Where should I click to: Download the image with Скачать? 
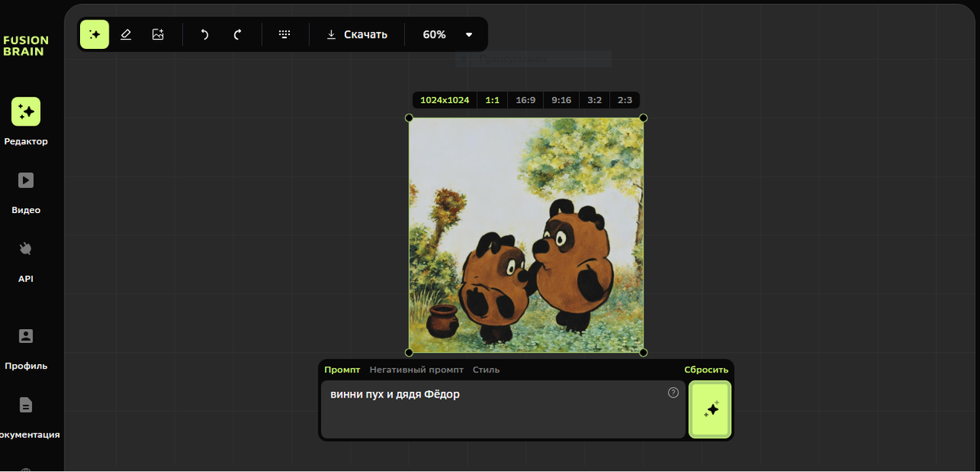coord(357,34)
